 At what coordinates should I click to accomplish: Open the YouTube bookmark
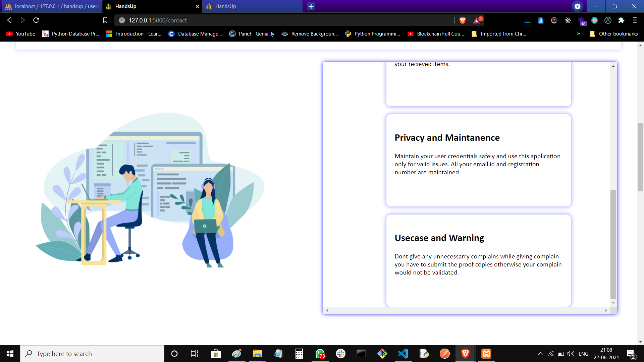point(21,34)
